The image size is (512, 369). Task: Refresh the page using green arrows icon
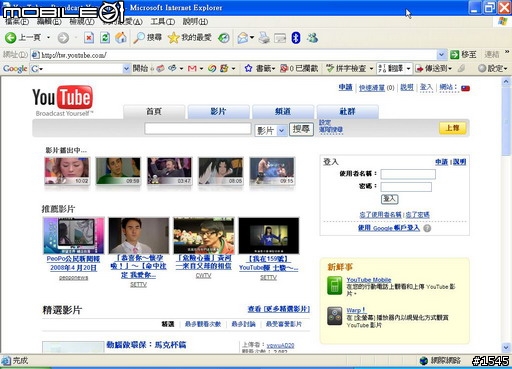(105, 38)
